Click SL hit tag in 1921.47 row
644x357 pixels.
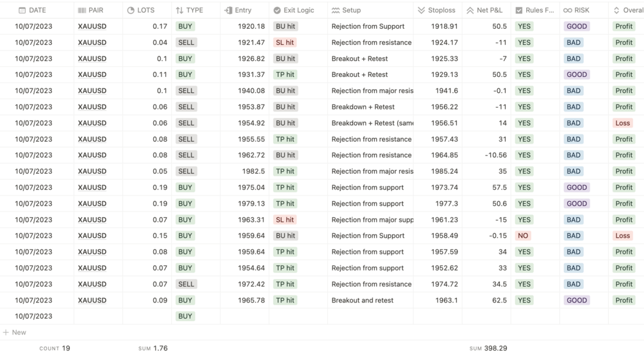[284, 42]
